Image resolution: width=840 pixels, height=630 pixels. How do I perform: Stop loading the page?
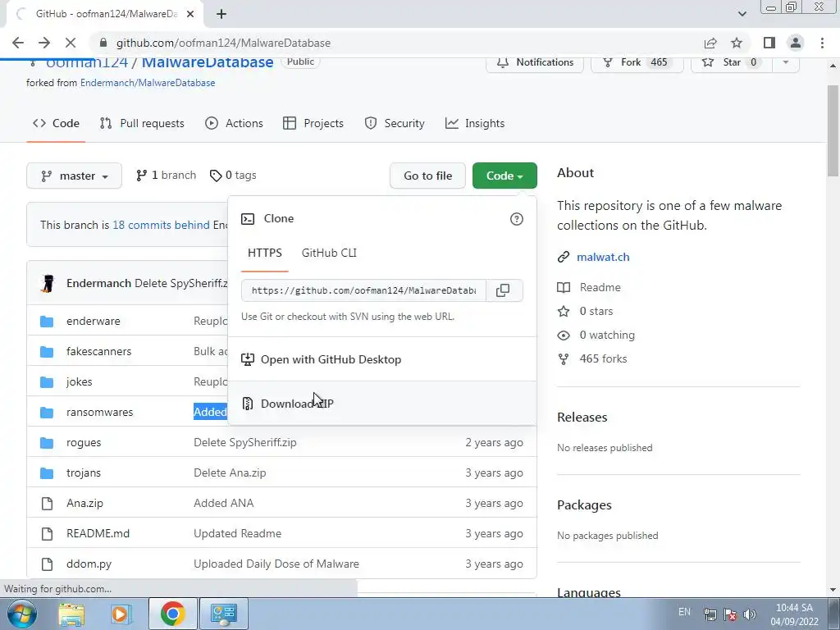71,43
